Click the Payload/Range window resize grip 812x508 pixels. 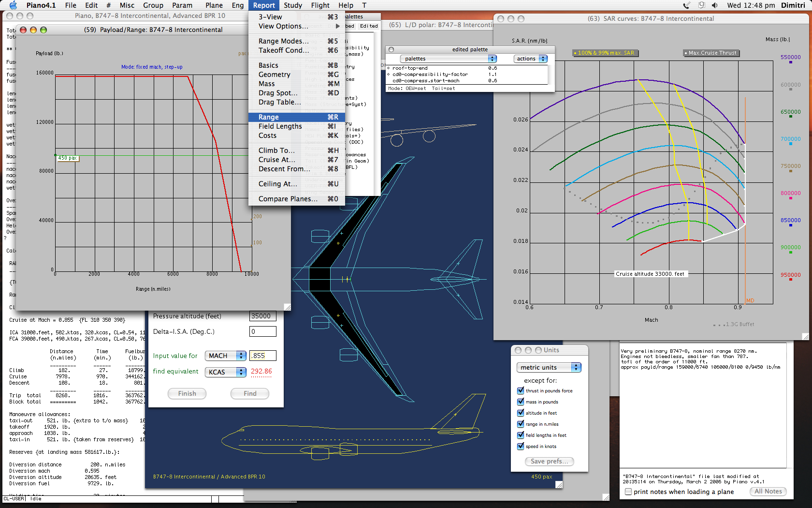click(x=287, y=307)
